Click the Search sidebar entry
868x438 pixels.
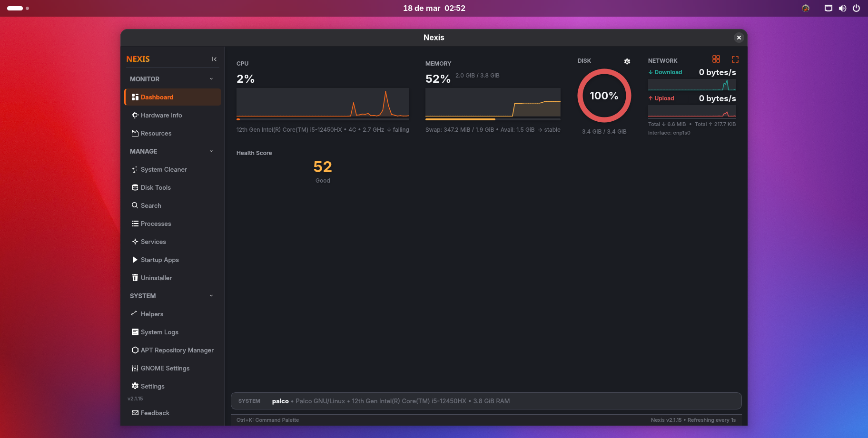point(150,205)
